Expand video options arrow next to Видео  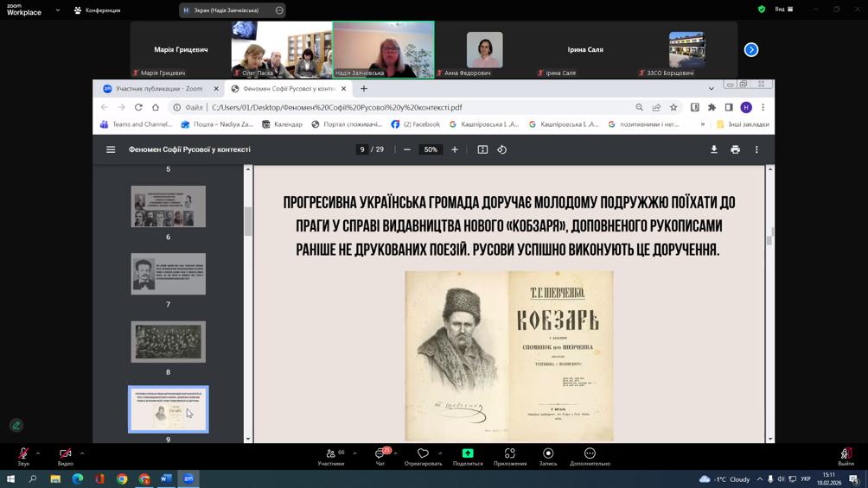click(82, 453)
